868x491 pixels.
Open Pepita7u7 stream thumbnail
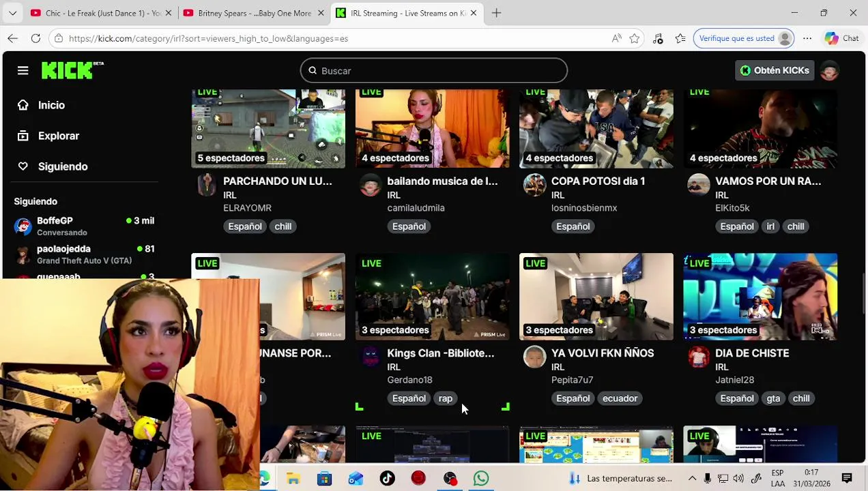point(596,297)
